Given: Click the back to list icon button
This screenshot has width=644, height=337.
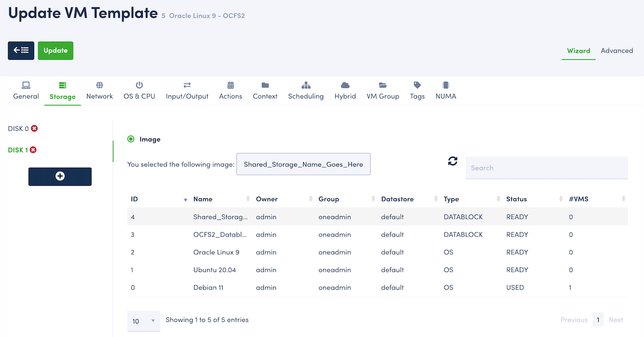Looking at the screenshot, I should [21, 51].
